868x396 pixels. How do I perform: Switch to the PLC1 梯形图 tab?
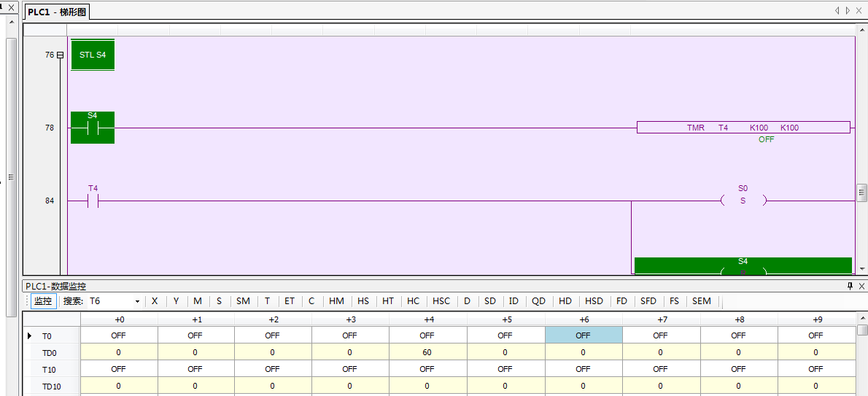tap(57, 12)
